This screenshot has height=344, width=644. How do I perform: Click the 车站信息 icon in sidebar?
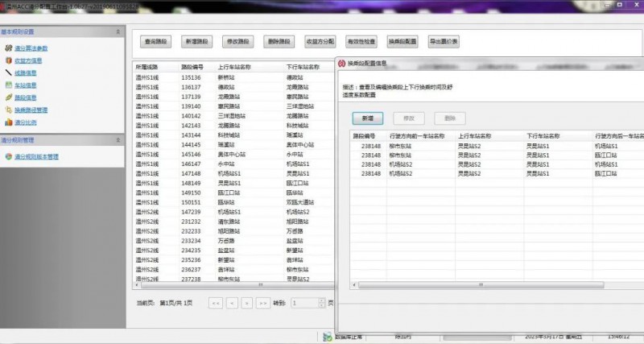7,85
